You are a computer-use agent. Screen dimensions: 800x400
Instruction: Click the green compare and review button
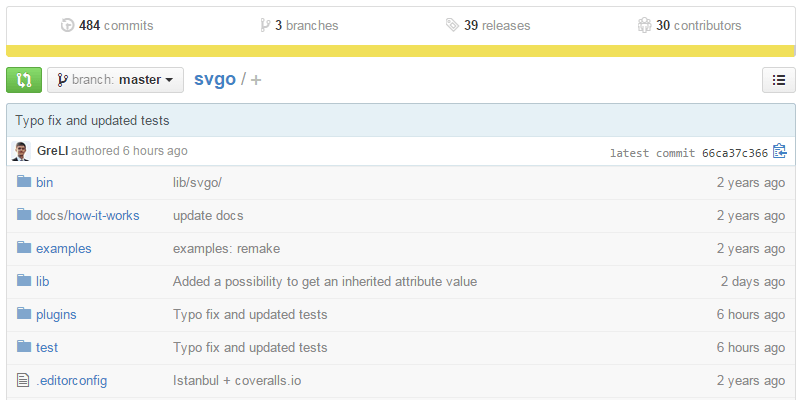tap(24, 80)
